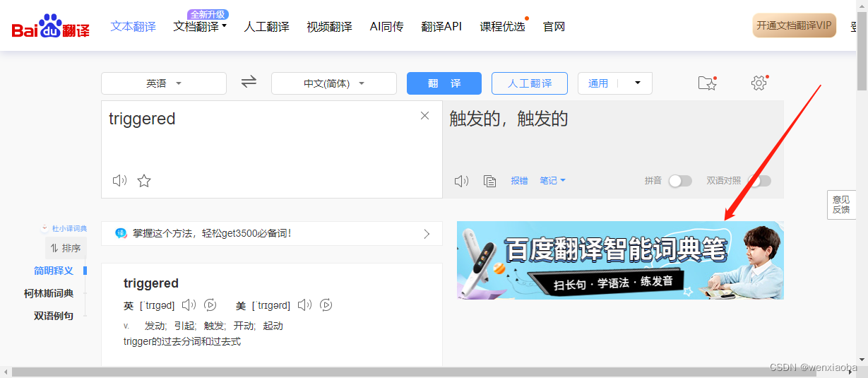
Task: Click British pronunciation follow-read circle icon
Action: click(x=210, y=305)
